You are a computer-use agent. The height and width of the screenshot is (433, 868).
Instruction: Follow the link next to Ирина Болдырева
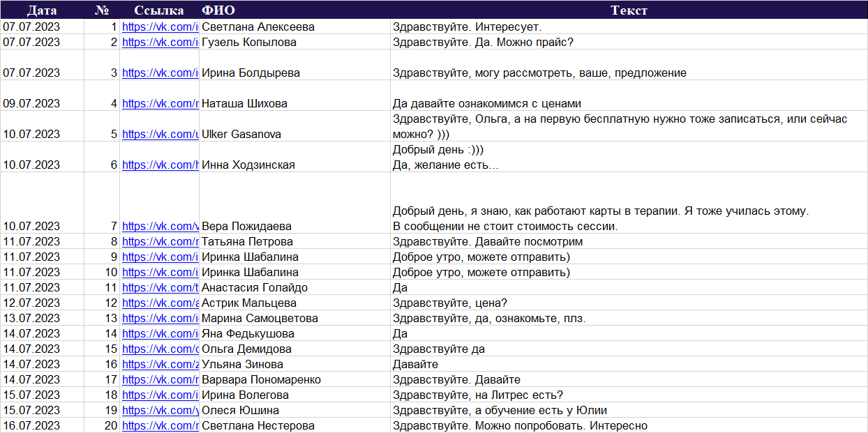pos(160,73)
